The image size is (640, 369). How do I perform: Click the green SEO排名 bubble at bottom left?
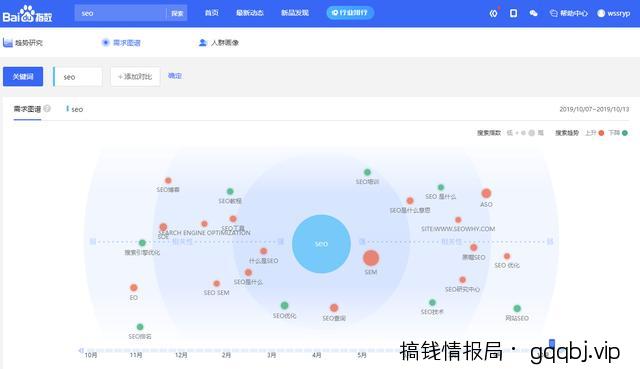140,327
